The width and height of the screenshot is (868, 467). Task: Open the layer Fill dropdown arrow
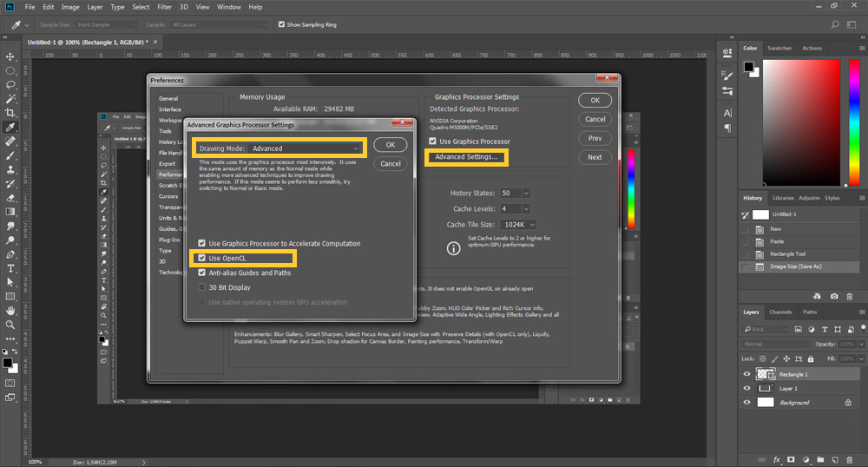(x=861, y=358)
